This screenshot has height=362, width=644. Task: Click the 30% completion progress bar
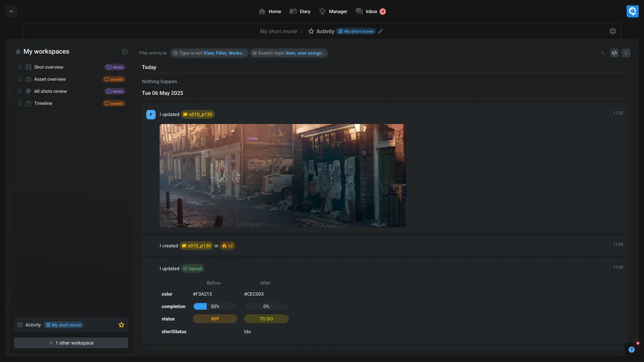point(215,306)
